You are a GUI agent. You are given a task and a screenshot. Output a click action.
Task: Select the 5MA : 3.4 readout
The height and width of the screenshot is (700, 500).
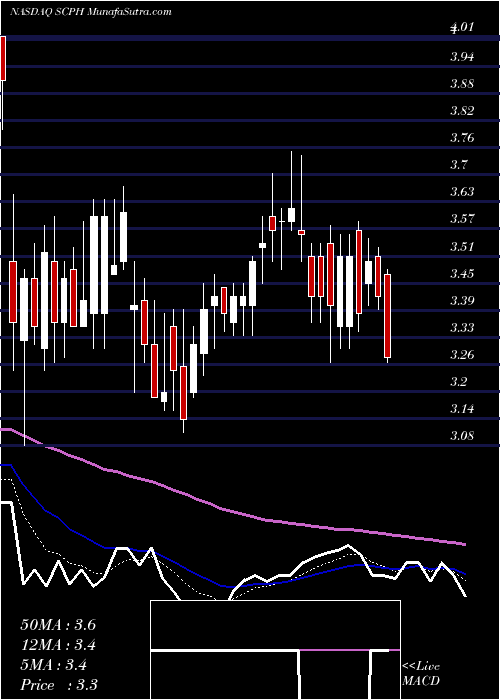click(54, 665)
